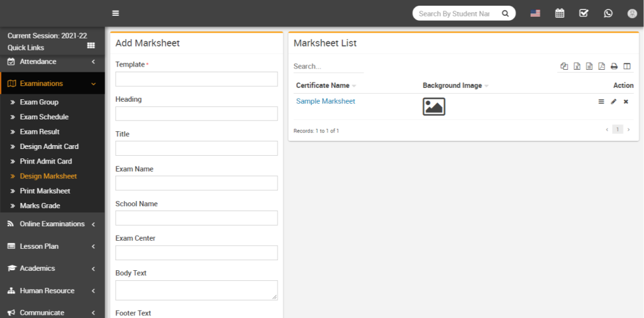Copy the marksheet list to clipboard

(x=564, y=67)
